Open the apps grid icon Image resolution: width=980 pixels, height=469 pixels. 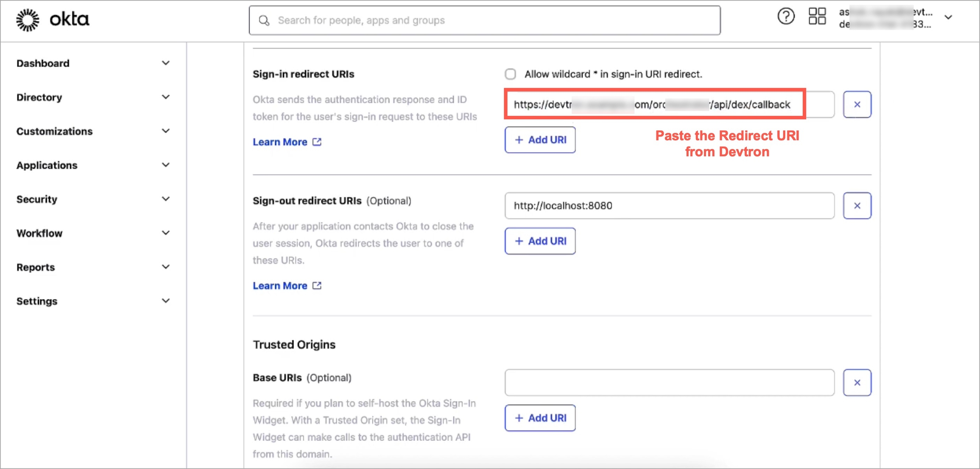pyautogui.click(x=817, y=17)
